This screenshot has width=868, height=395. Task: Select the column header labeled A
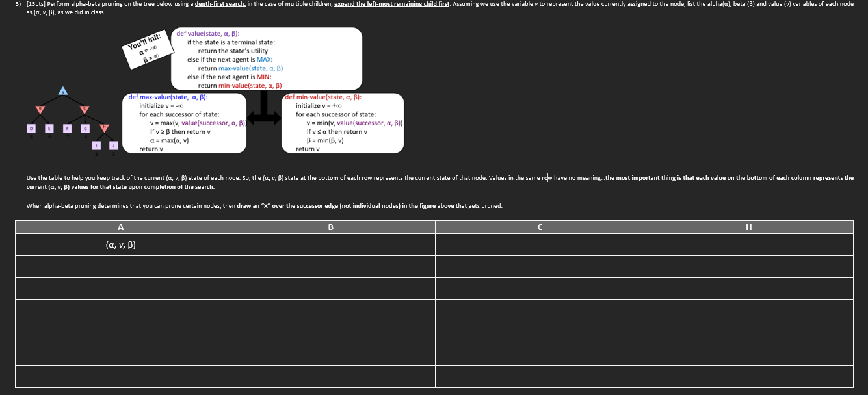[x=120, y=227]
